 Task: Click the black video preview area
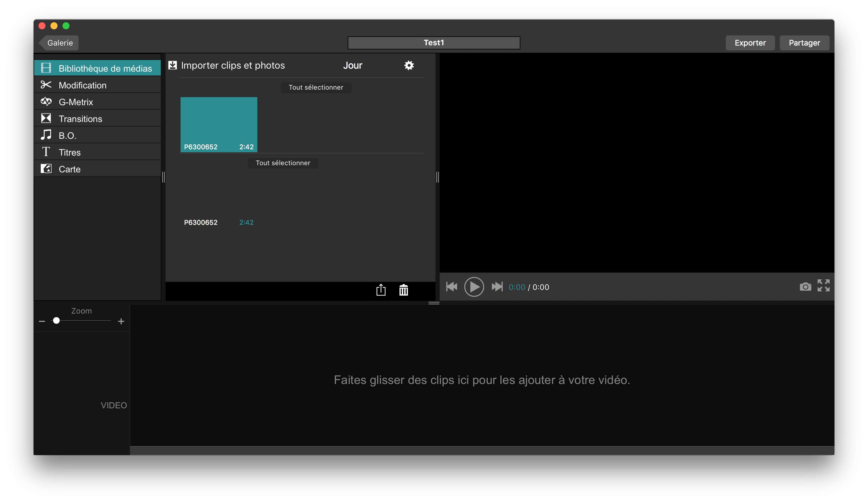coord(636,163)
